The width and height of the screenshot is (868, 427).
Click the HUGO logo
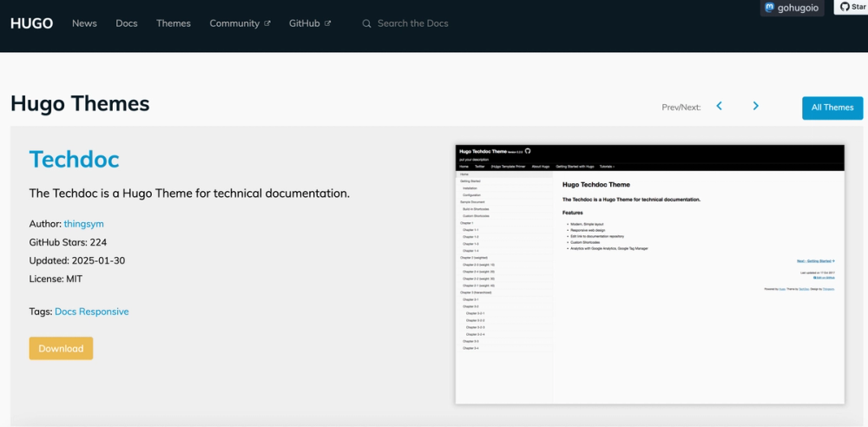(x=31, y=23)
